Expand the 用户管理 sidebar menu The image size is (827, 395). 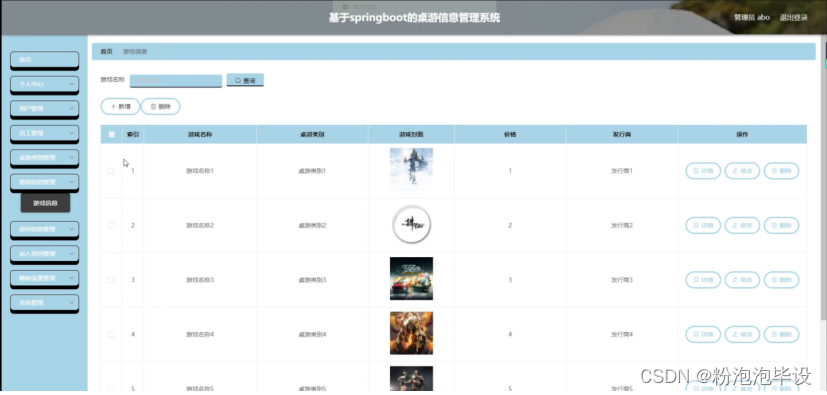click(x=45, y=109)
